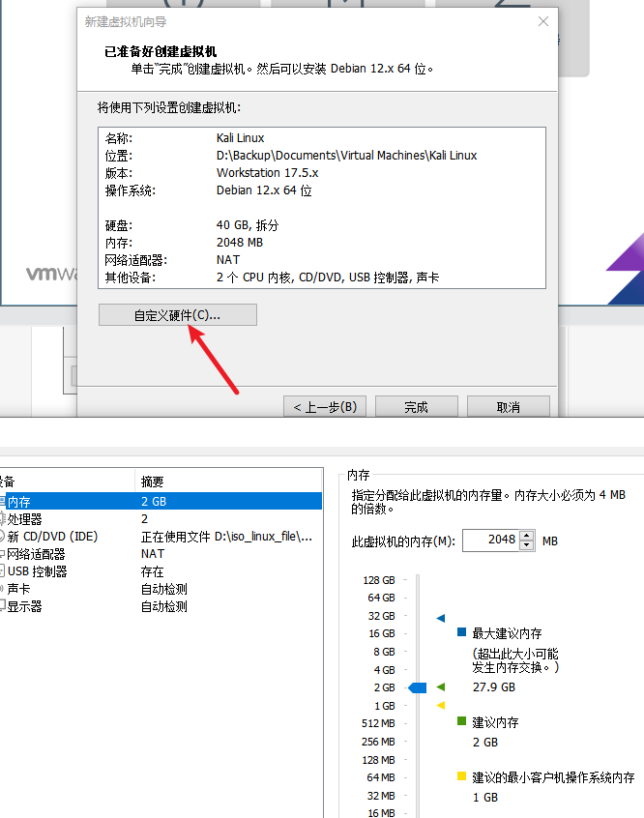Decrease memory with the down spinner arrow

pyautogui.click(x=527, y=545)
